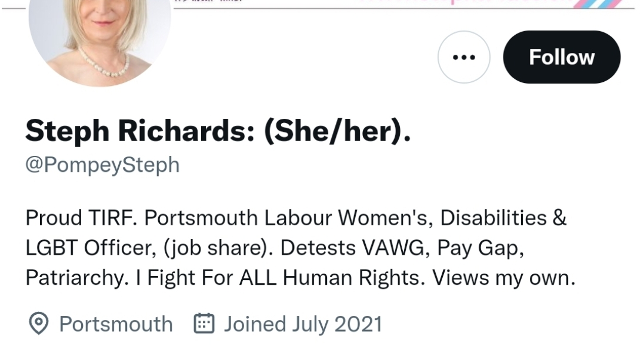The image size is (644, 353).
Task: Select the @PompeySteph handle
Action: pyautogui.click(x=102, y=165)
